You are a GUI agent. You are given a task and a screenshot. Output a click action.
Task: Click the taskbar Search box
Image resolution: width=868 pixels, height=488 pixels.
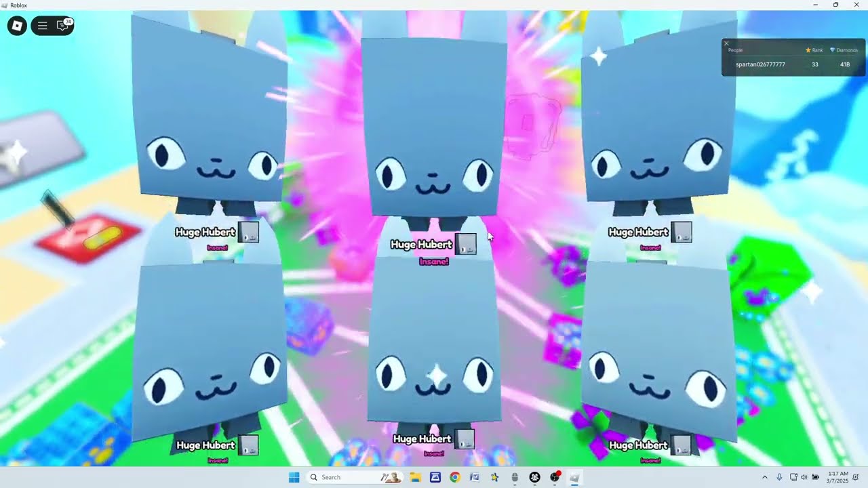(x=354, y=477)
